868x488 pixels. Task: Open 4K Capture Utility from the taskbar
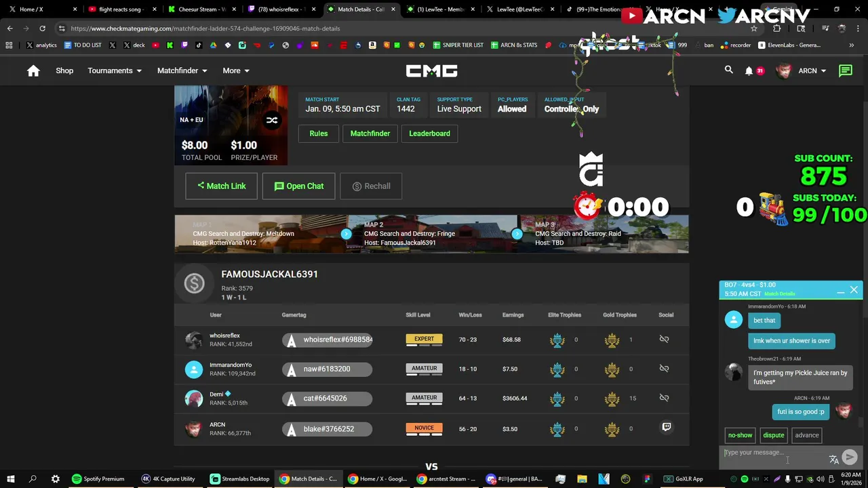[x=168, y=479]
